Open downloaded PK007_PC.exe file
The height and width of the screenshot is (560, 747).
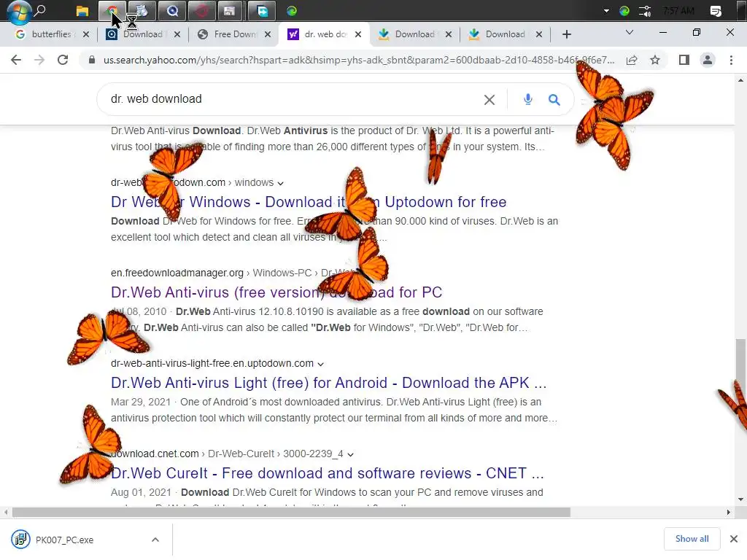[x=64, y=540]
